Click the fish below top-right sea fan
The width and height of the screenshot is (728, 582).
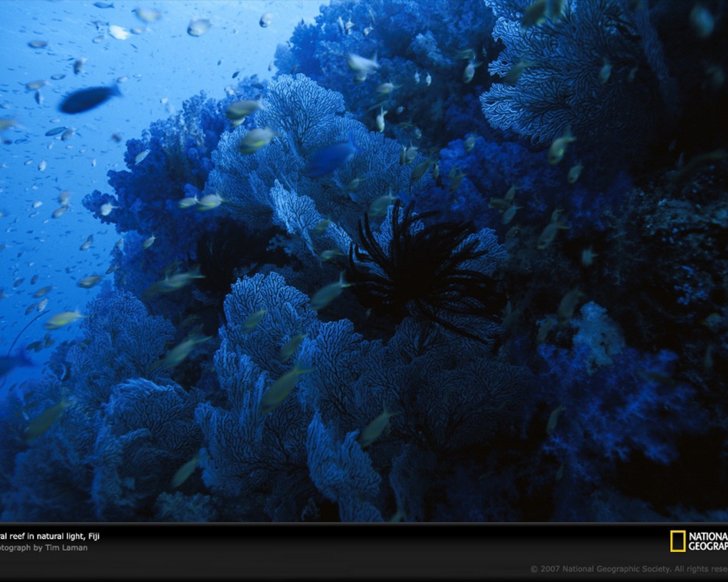tap(560, 148)
